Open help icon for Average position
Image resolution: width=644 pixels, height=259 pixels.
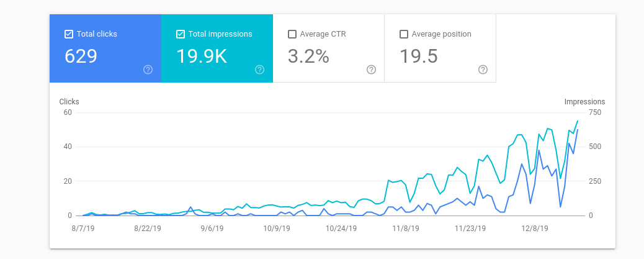(483, 70)
